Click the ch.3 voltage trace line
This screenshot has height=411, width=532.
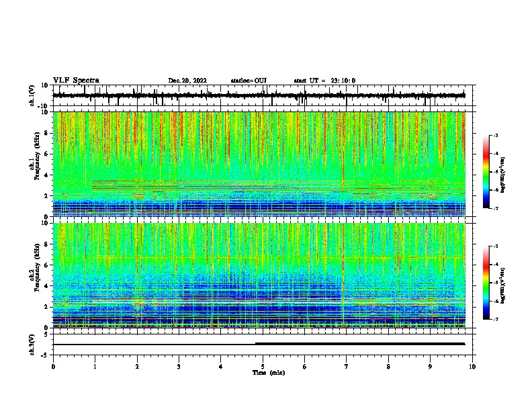pos(259,344)
